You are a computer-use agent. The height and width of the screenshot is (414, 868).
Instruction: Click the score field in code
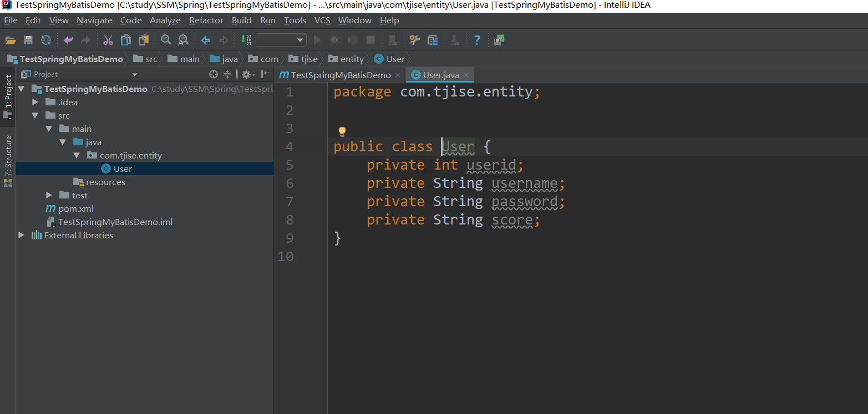[x=512, y=219]
